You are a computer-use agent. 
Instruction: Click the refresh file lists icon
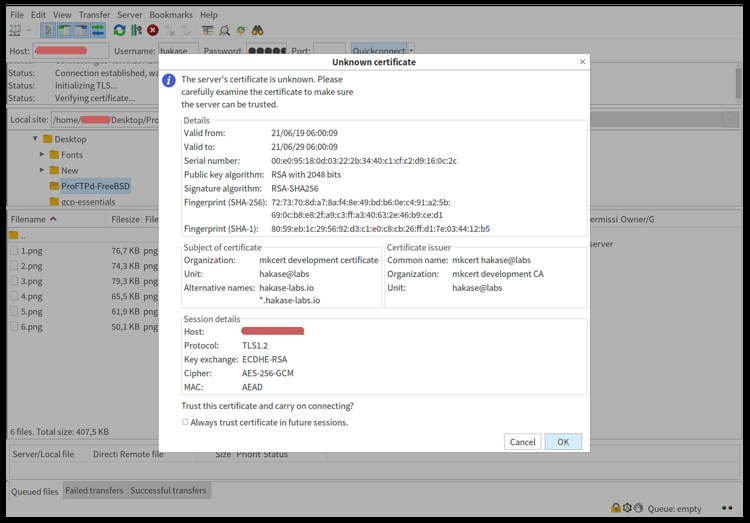tap(120, 30)
